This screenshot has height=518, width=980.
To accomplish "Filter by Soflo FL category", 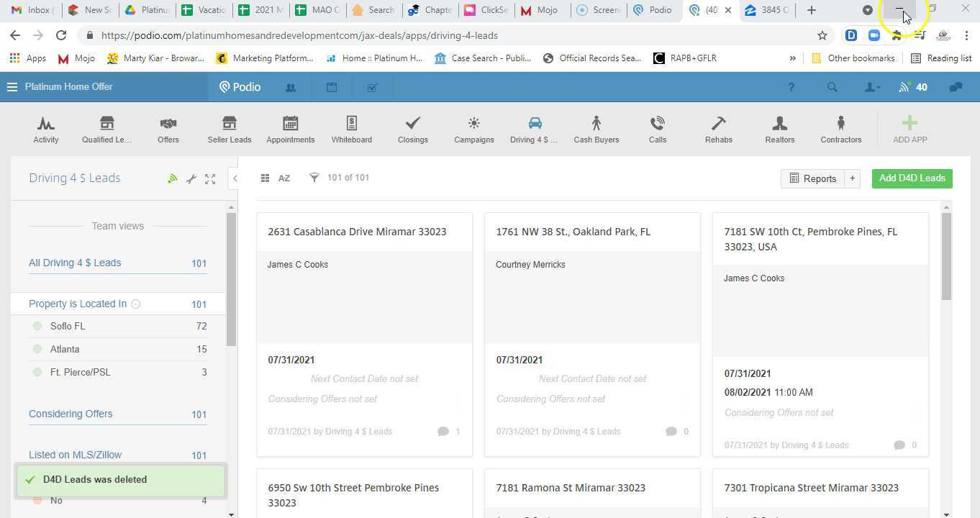I will click(x=68, y=326).
